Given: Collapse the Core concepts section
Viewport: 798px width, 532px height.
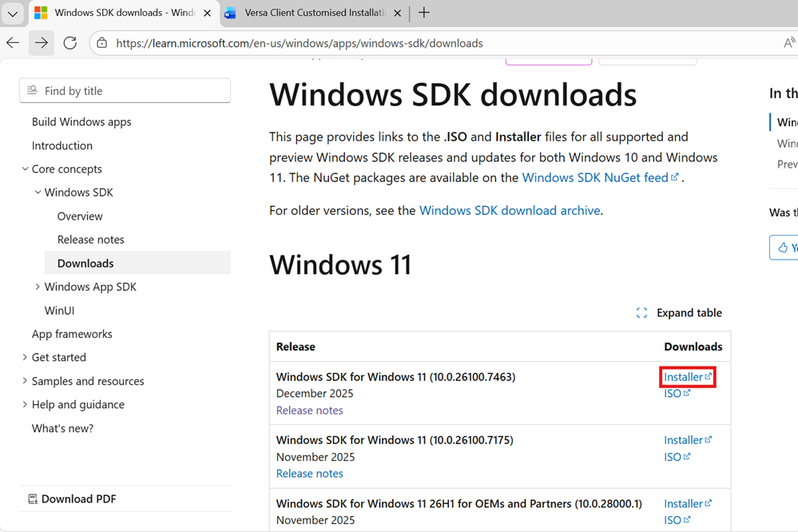Looking at the screenshot, I should point(25,169).
